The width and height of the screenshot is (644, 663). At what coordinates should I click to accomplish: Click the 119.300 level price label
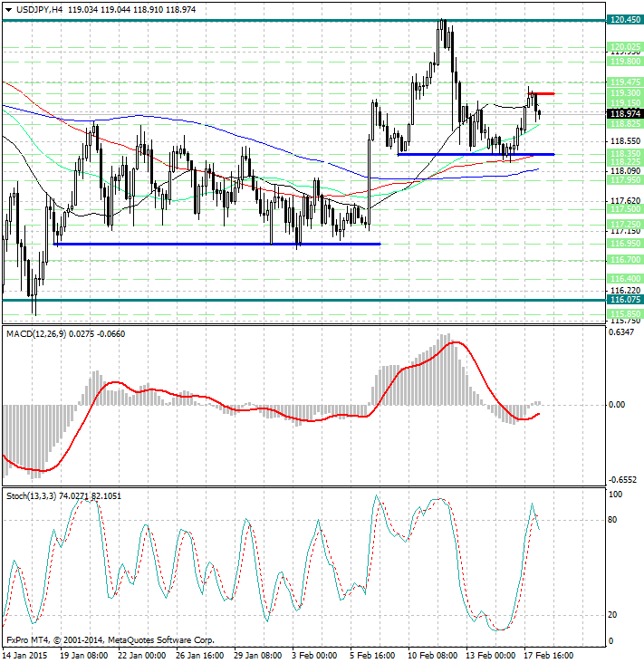click(625, 92)
